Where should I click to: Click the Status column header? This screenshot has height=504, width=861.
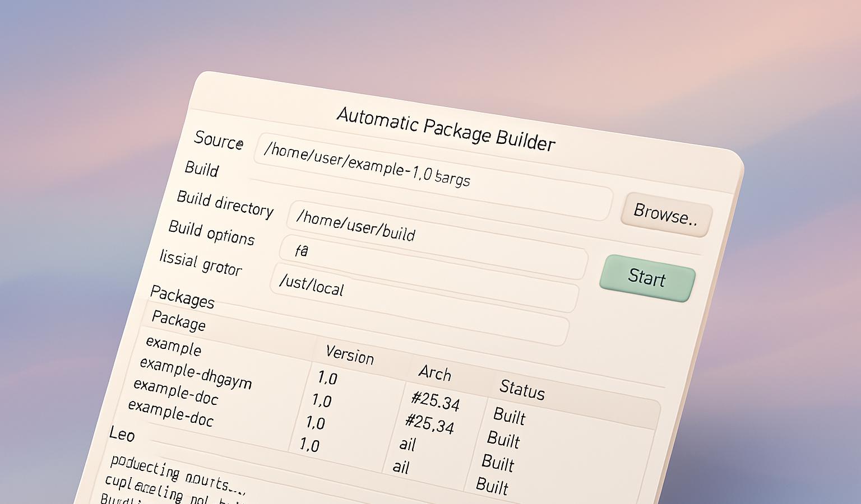point(522,389)
